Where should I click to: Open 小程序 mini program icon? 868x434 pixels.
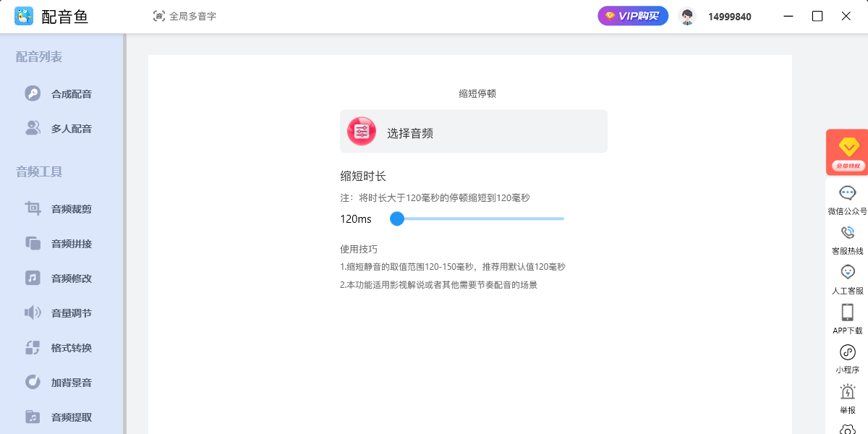[847, 352]
